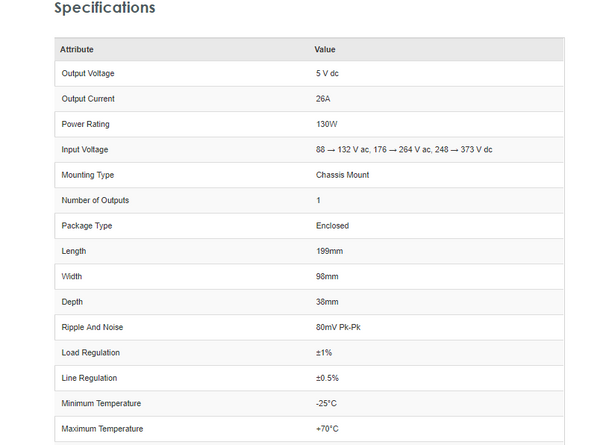Select the Power Rating row label

pos(85,124)
